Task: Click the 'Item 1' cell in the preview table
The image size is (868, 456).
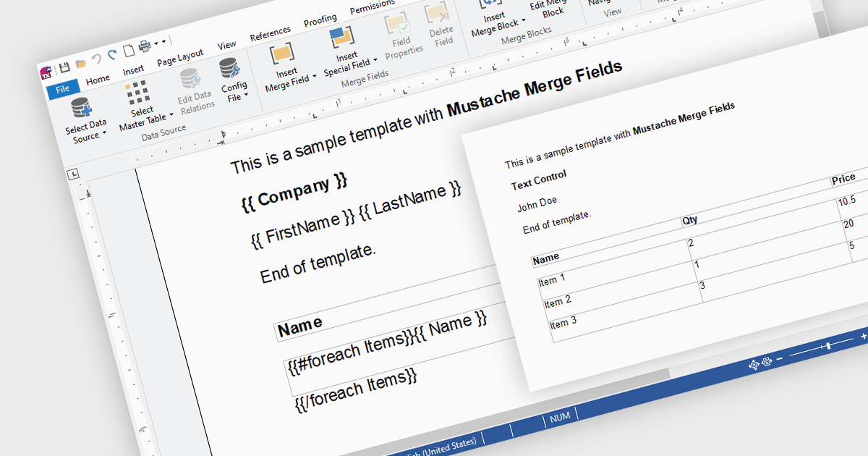Action: (x=552, y=280)
